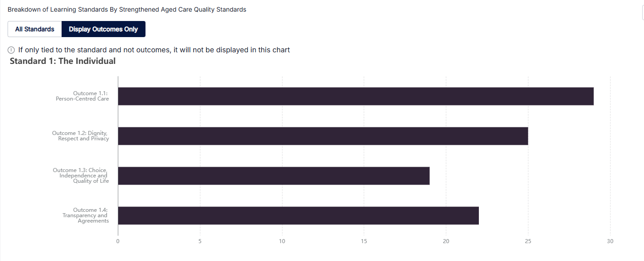This screenshot has height=261, width=644.
Task: Click the 30 tick label on the x-axis
Action: tap(610, 241)
